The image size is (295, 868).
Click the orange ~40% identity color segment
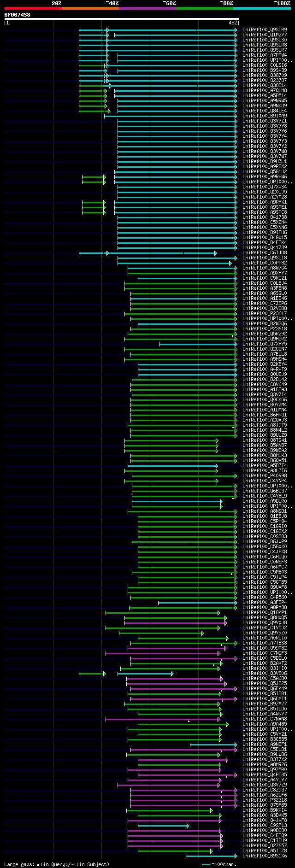point(90,8)
